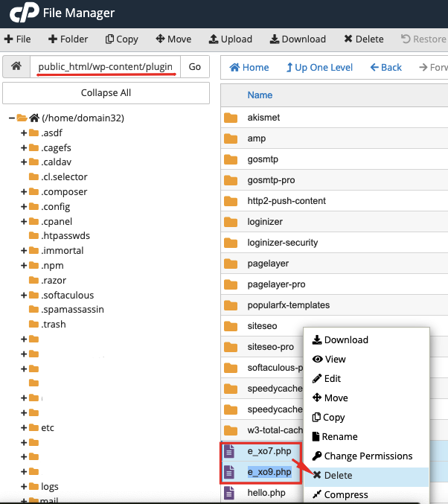This screenshot has width=448, height=504.
Task: Click the Move toolbar button
Action: (x=173, y=39)
